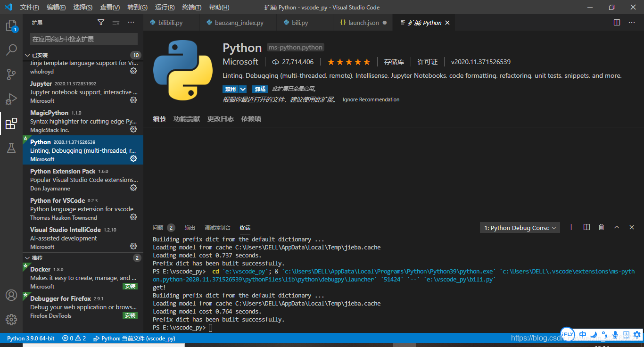This screenshot has width=644, height=347.
Task: Open the Explorer view in activity bar
Action: [x=11, y=26]
